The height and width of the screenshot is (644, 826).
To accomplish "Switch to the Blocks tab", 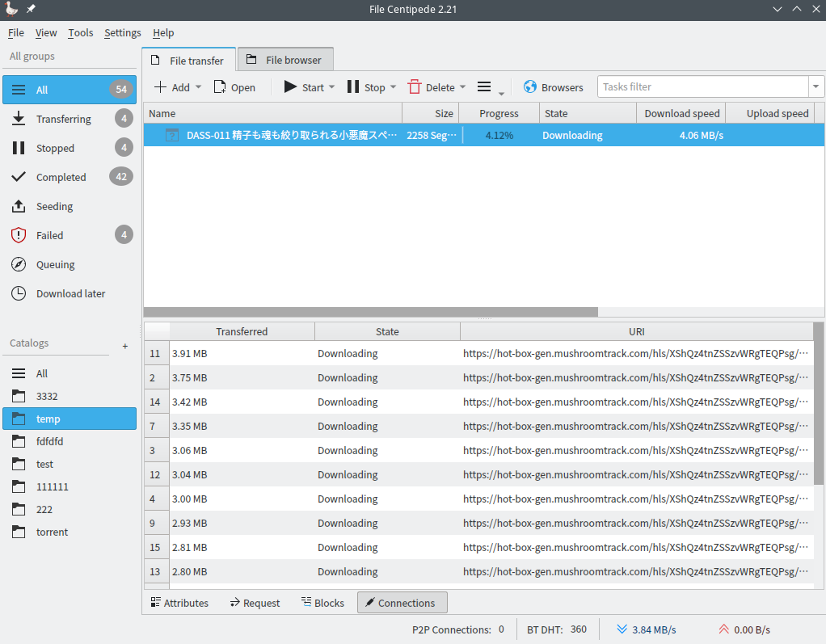I will [323, 603].
